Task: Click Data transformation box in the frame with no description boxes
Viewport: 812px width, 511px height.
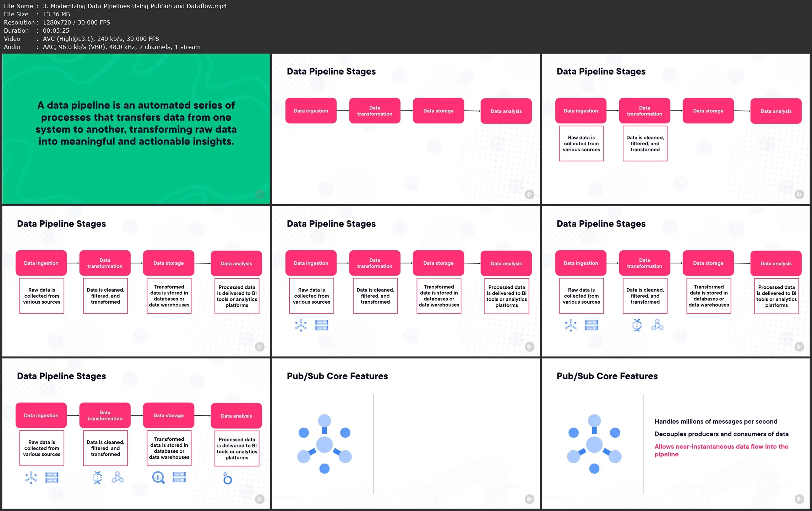Action: point(375,111)
